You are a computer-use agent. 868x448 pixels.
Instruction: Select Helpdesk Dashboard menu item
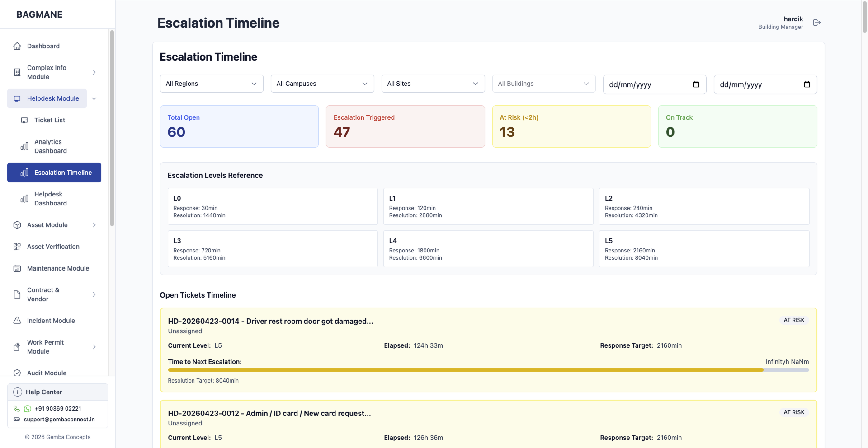point(54,199)
